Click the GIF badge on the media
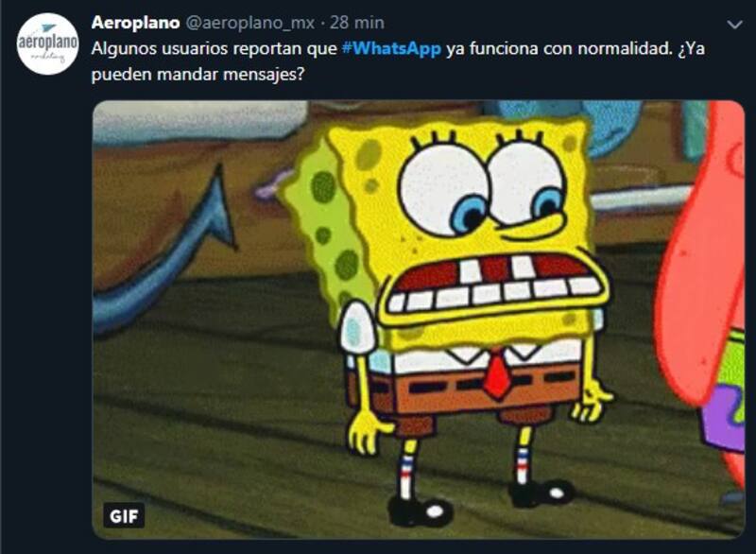Image resolution: width=756 pixels, height=554 pixels. (x=124, y=516)
